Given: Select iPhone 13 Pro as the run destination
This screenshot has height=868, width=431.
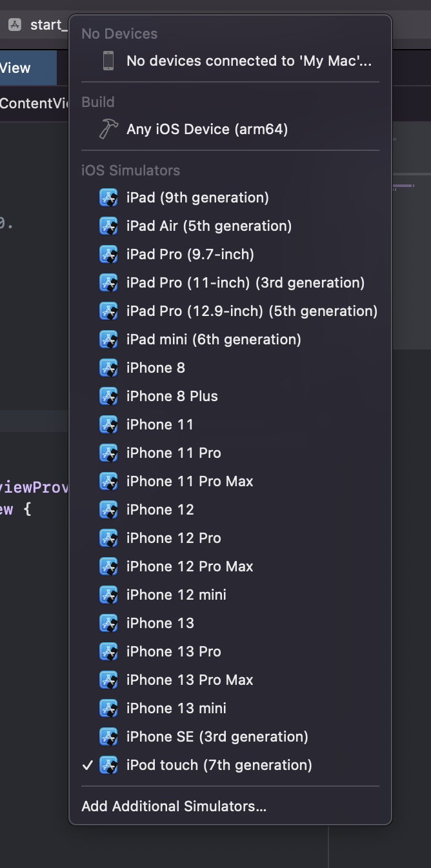Looking at the screenshot, I should pyautogui.click(x=174, y=651).
